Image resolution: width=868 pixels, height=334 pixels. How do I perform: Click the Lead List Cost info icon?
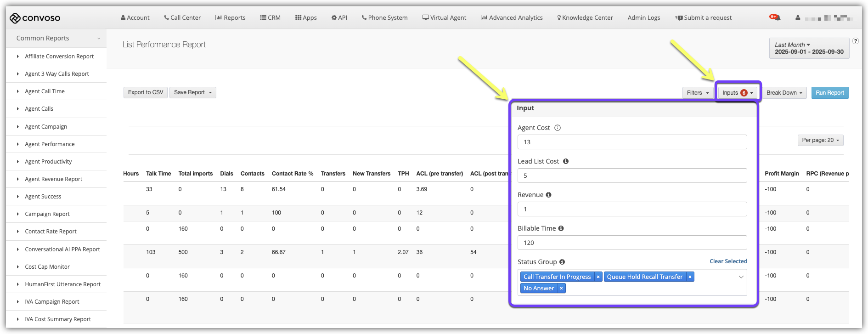(566, 161)
